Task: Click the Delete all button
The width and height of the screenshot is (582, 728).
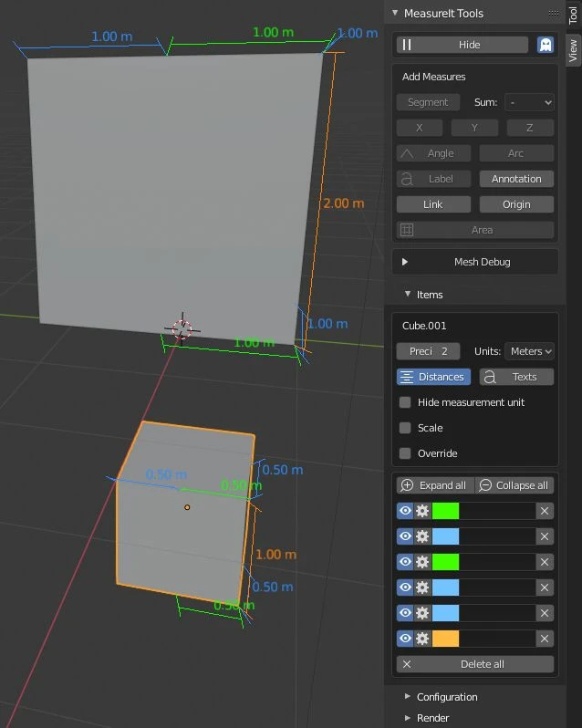Action: [x=474, y=664]
